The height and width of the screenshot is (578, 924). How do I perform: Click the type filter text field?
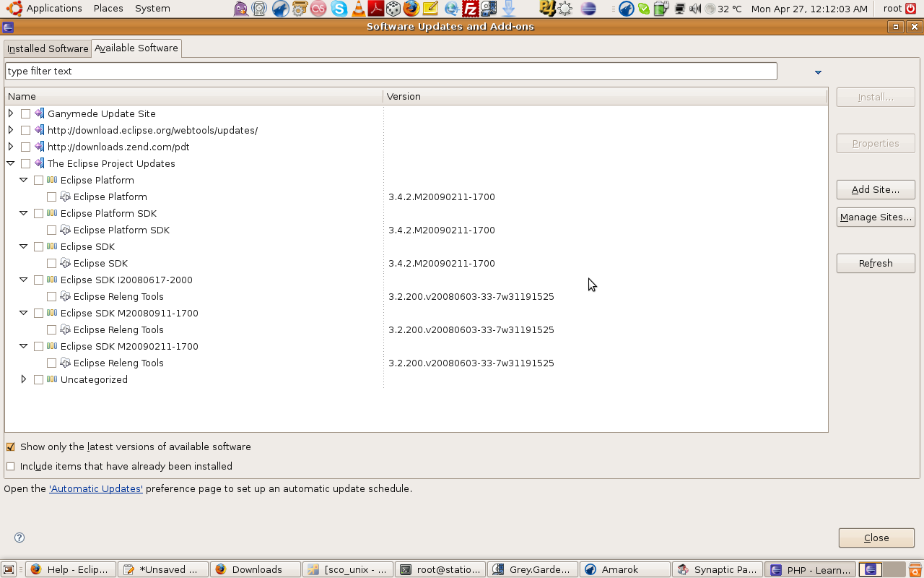(x=391, y=71)
